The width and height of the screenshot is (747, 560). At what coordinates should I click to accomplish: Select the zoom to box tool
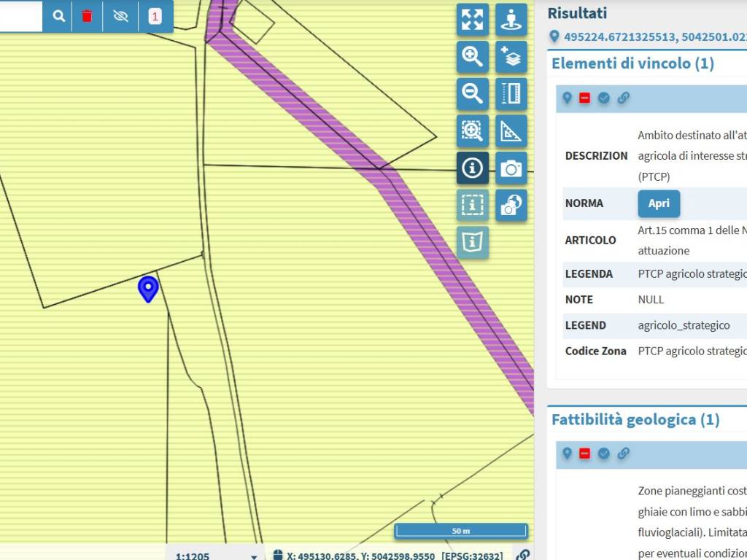tap(472, 131)
